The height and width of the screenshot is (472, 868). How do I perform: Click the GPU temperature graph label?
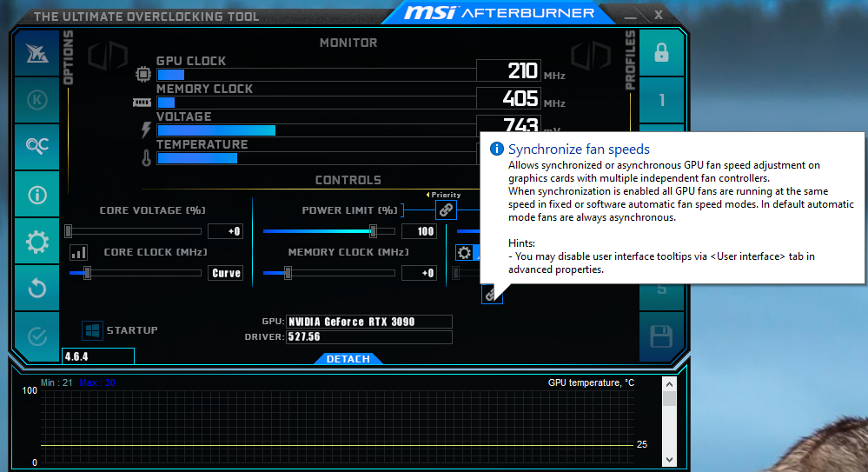tap(591, 382)
